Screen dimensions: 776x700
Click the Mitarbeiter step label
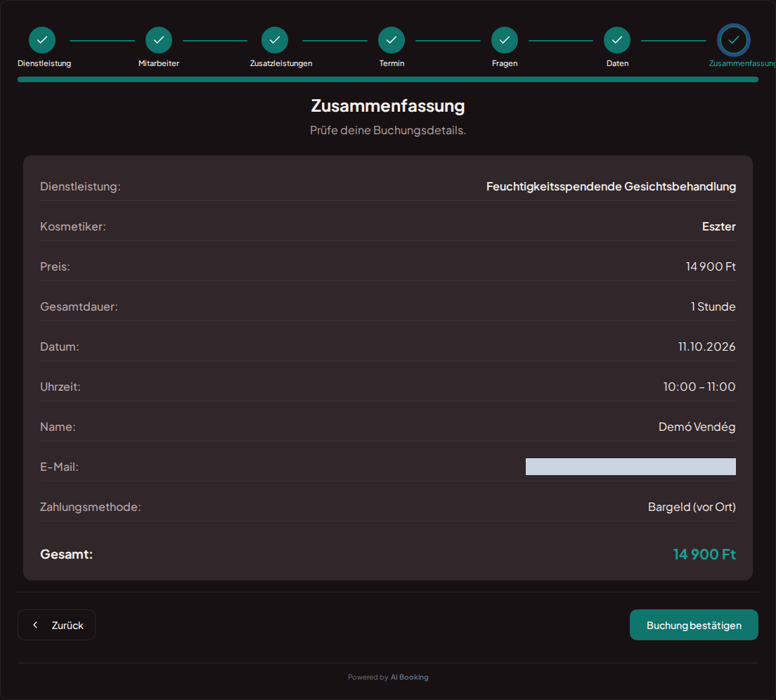pyautogui.click(x=159, y=63)
